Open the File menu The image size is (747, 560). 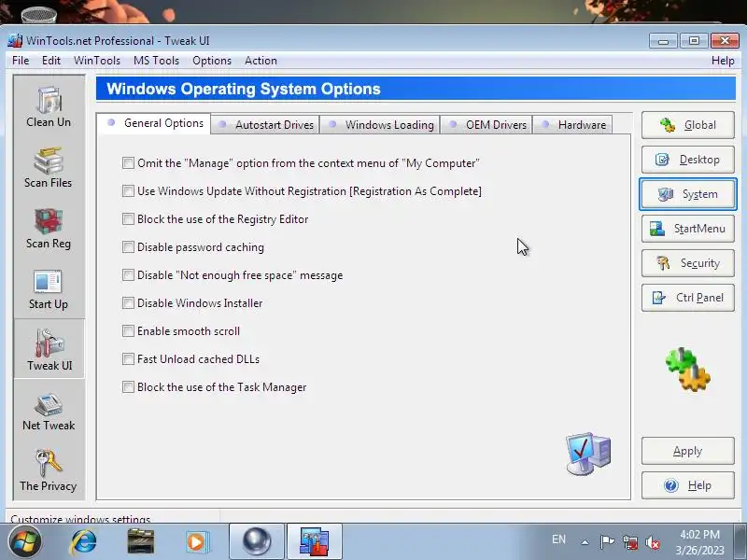click(21, 61)
